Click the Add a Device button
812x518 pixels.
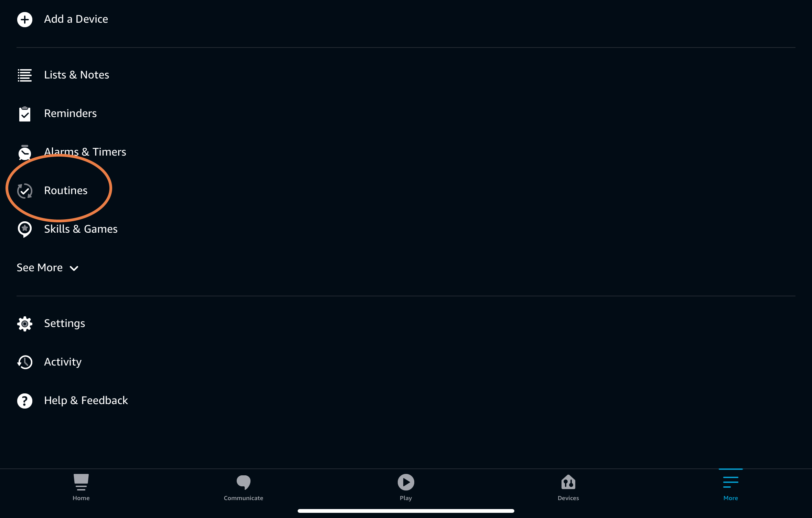click(x=76, y=19)
